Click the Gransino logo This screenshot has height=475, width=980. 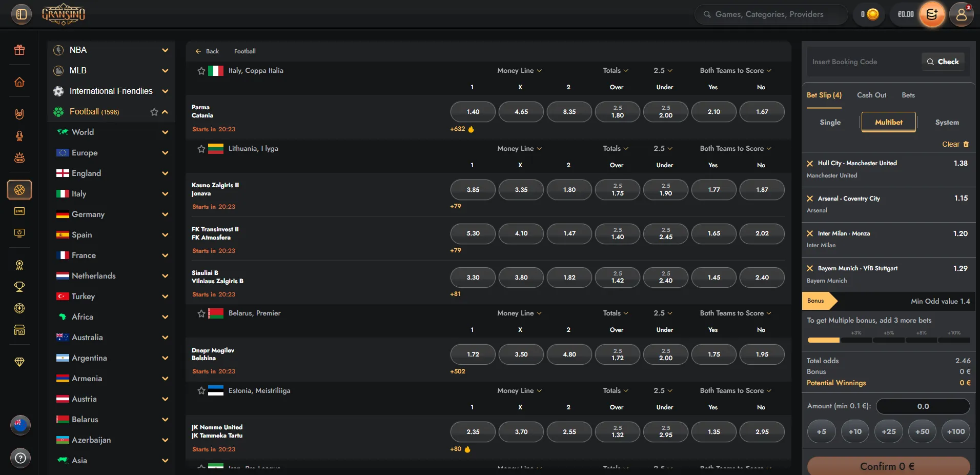64,14
